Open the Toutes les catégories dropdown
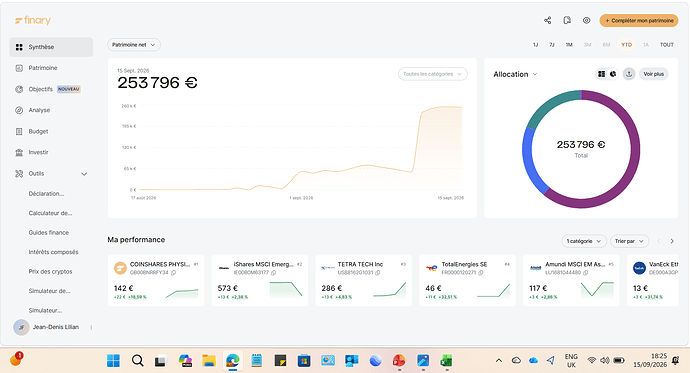Screen dimensions: 690x373 tap(433, 74)
